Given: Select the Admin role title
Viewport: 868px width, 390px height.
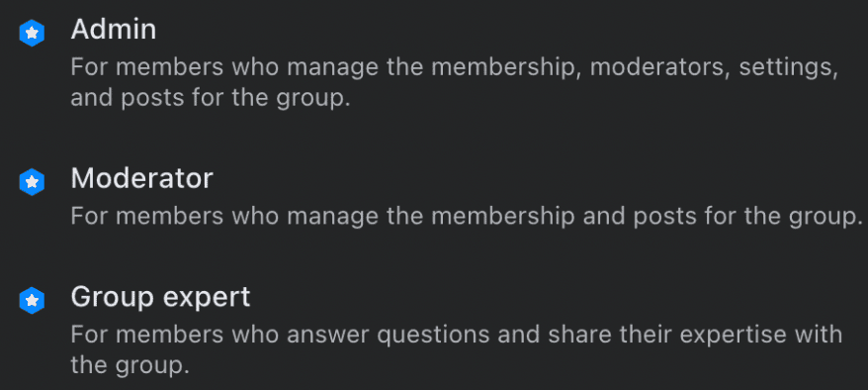Looking at the screenshot, I should tap(114, 29).
